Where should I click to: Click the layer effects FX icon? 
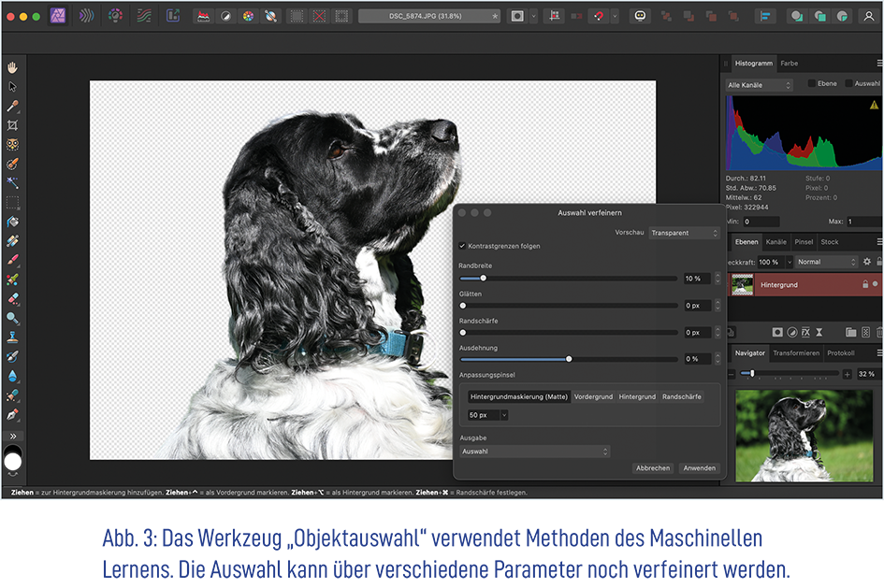805,332
